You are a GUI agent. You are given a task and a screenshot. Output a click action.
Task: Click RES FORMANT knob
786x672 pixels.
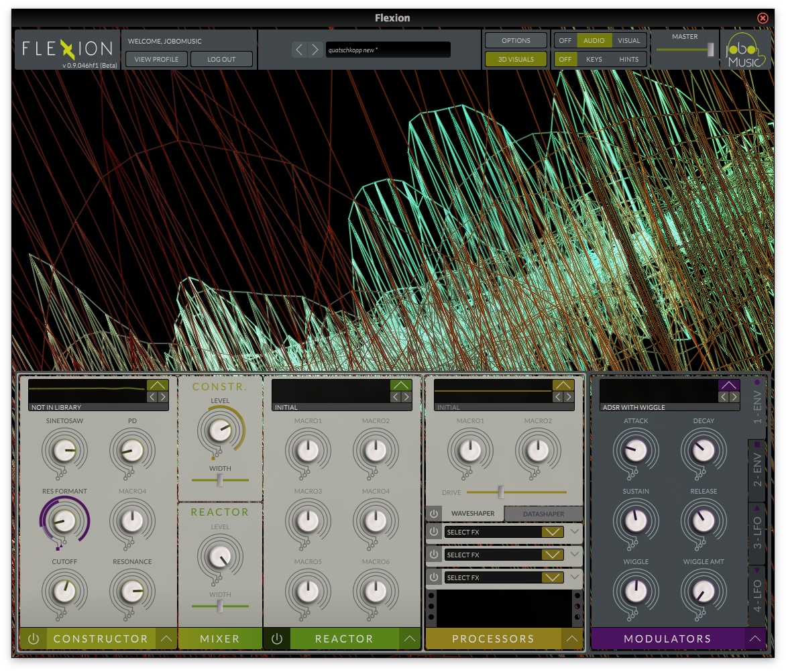pyautogui.click(x=64, y=521)
